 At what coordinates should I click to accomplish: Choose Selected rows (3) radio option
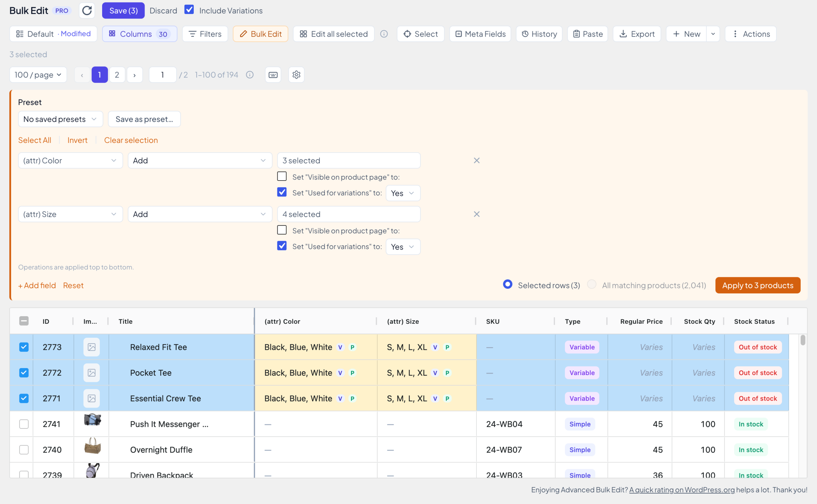tap(507, 284)
